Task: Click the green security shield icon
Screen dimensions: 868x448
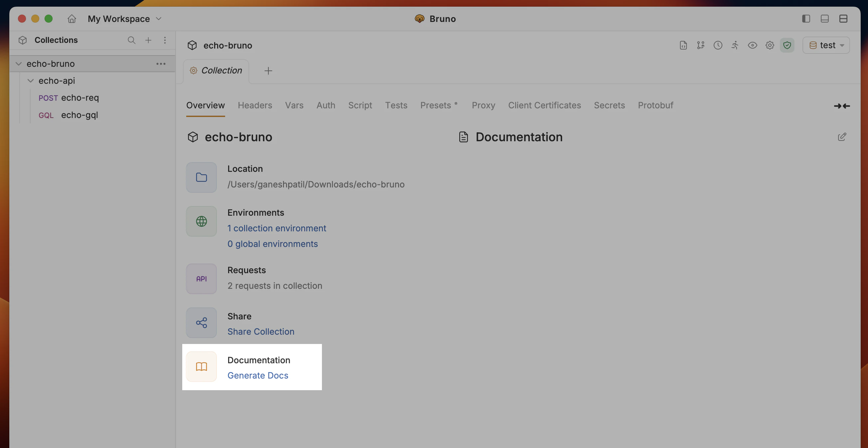Action: point(788,45)
